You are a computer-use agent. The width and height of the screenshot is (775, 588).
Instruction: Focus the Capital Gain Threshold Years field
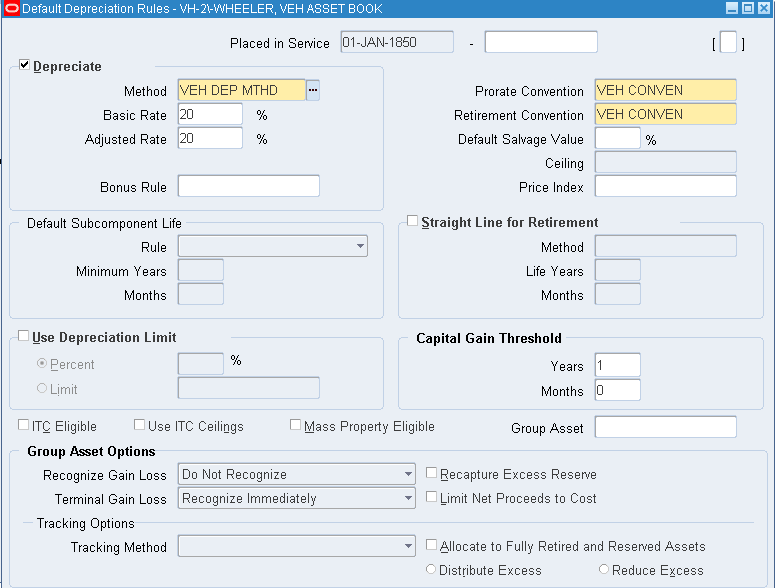pyautogui.click(x=617, y=366)
